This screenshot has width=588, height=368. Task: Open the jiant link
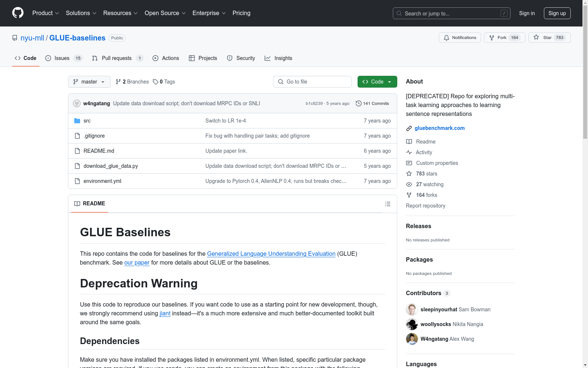(x=165, y=313)
